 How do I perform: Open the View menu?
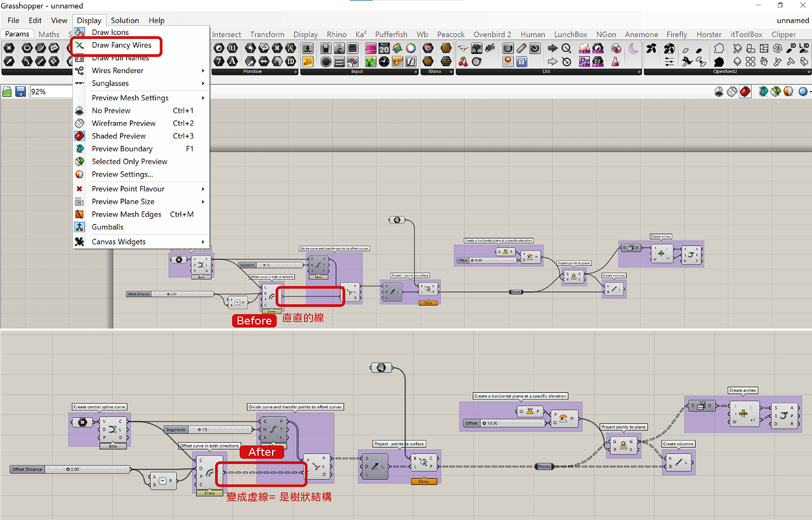[x=59, y=20]
